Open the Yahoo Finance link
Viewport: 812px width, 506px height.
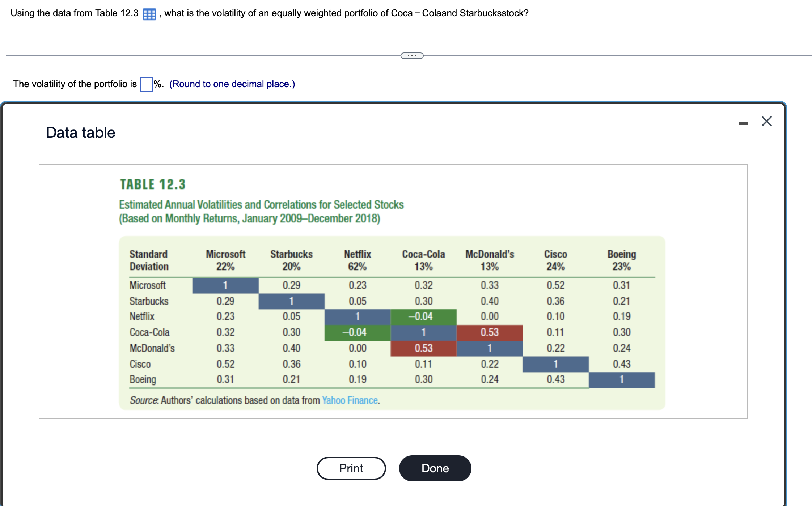pos(350,400)
